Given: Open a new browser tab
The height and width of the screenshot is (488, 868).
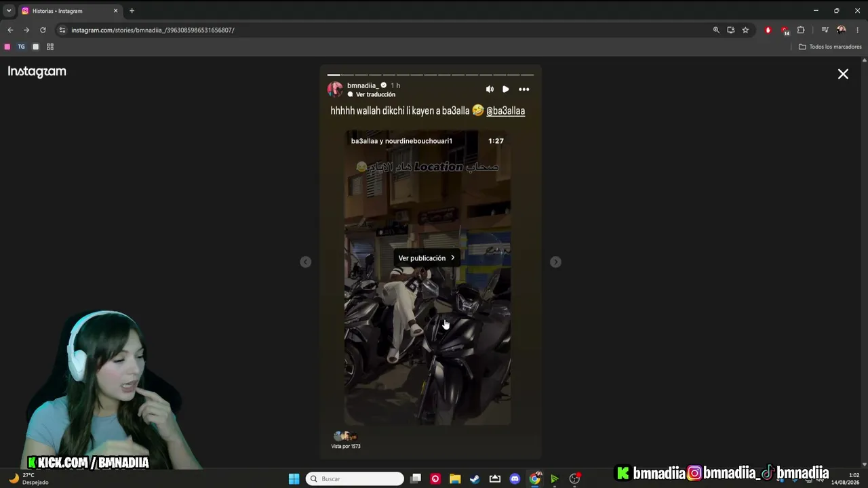Looking at the screenshot, I should point(132,11).
